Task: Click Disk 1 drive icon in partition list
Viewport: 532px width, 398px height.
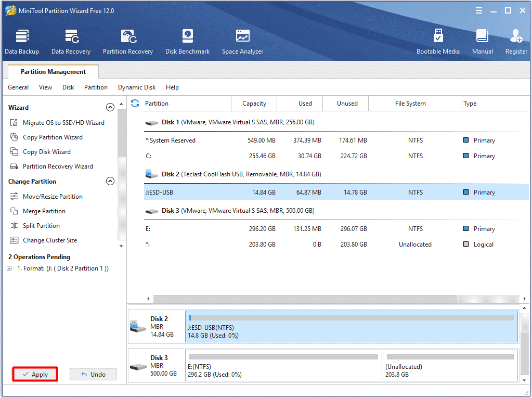Action: [x=152, y=122]
